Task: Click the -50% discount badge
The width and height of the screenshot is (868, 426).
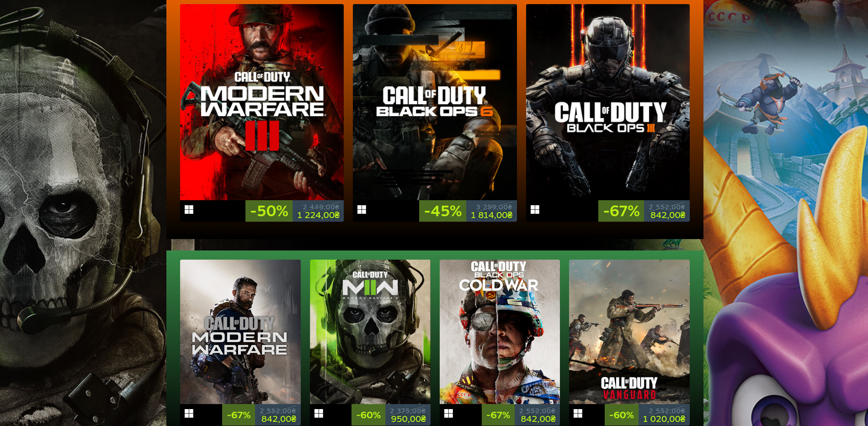Action: (x=269, y=211)
